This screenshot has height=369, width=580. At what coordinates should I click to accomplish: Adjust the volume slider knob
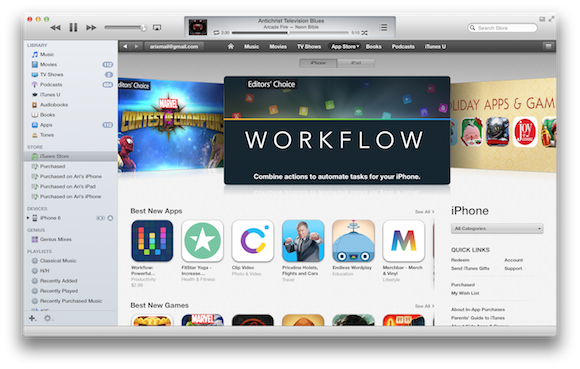[x=143, y=27]
